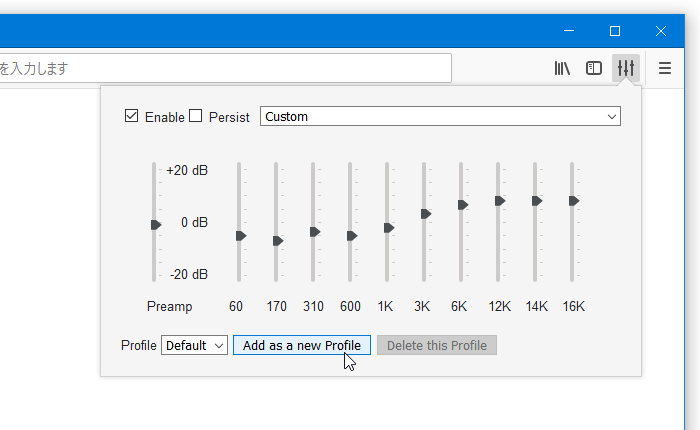Click Add as a new Profile
The height and width of the screenshot is (430, 700).
[x=302, y=345]
